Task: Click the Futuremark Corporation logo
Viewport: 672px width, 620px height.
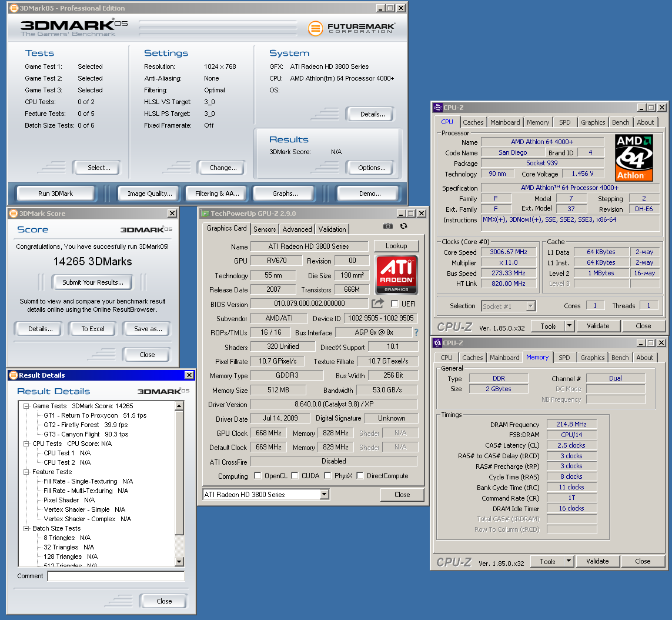Action: pyautogui.click(x=352, y=28)
